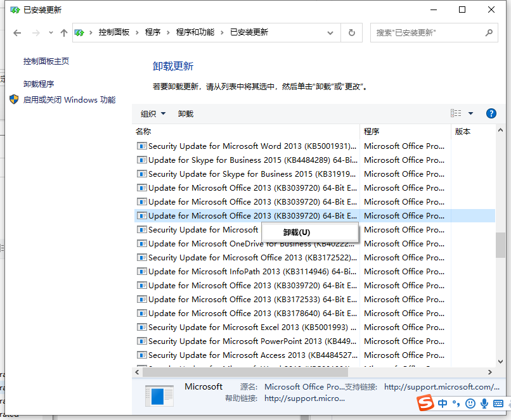This screenshot has width=511, height=420.
Task: Open 启用或关闭 Windows 功能 link
Action: [x=69, y=99]
